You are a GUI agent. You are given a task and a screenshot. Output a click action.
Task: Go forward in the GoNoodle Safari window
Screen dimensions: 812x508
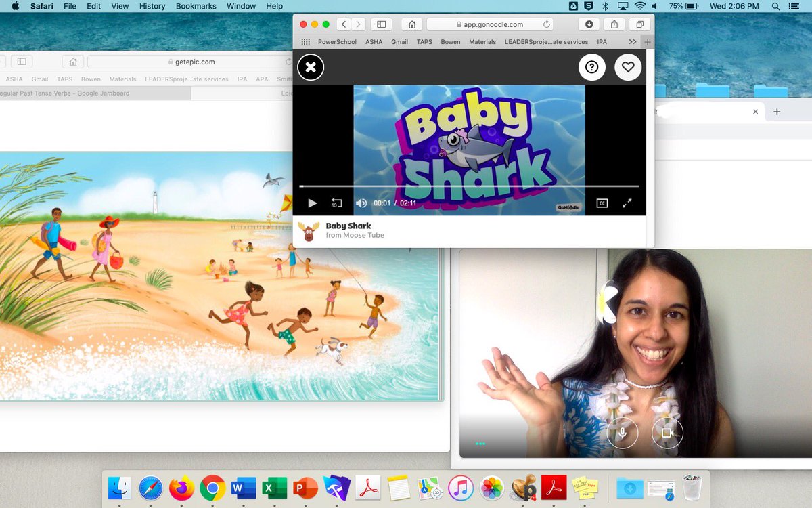358,24
